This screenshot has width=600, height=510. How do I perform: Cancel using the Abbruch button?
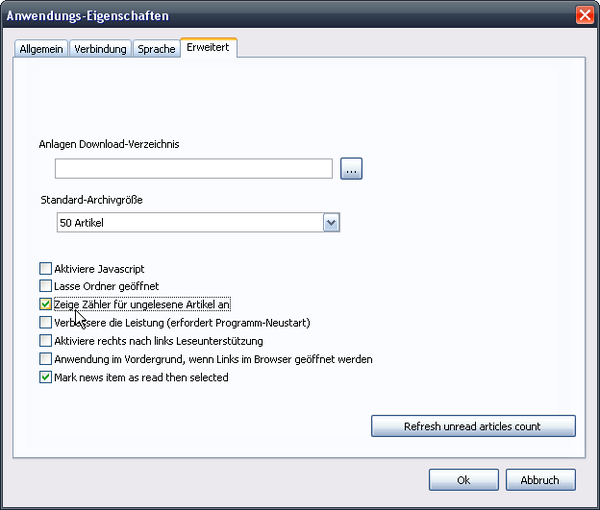[541, 480]
